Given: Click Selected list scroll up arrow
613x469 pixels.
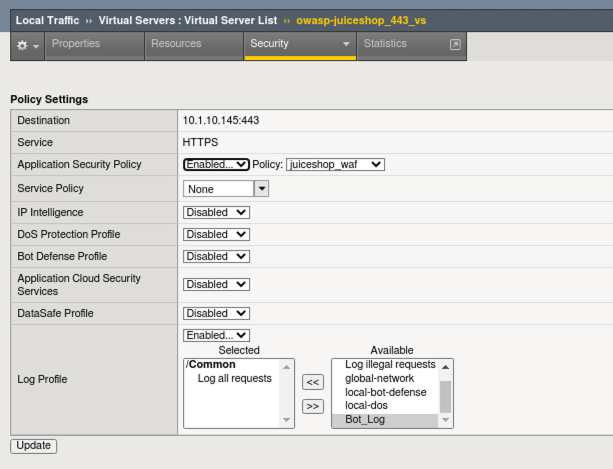Looking at the screenshot, I should 287,367.
